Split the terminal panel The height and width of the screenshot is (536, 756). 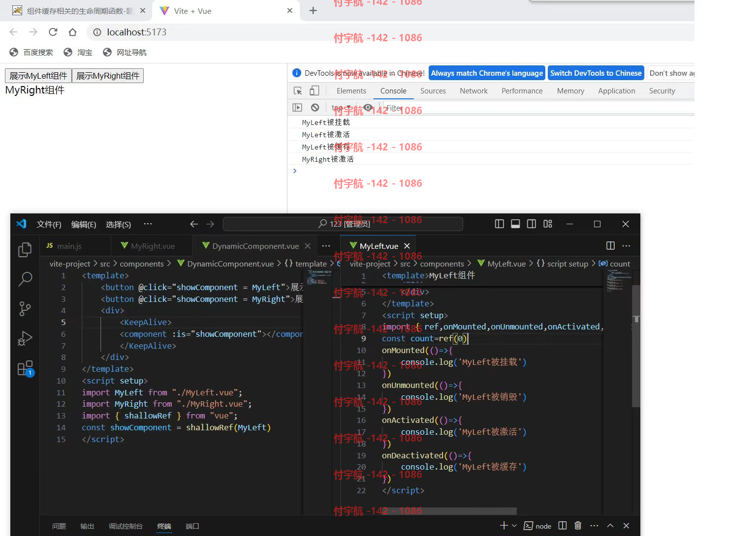pos(563,526)
